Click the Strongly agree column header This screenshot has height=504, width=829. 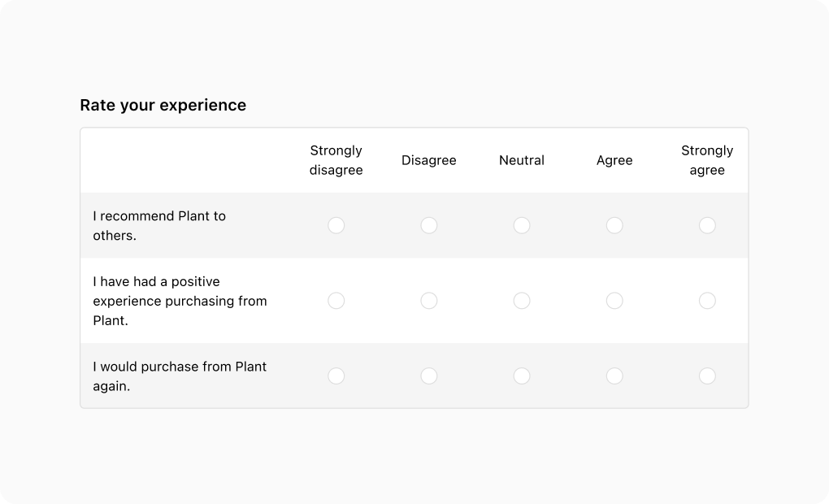(707, 160)
